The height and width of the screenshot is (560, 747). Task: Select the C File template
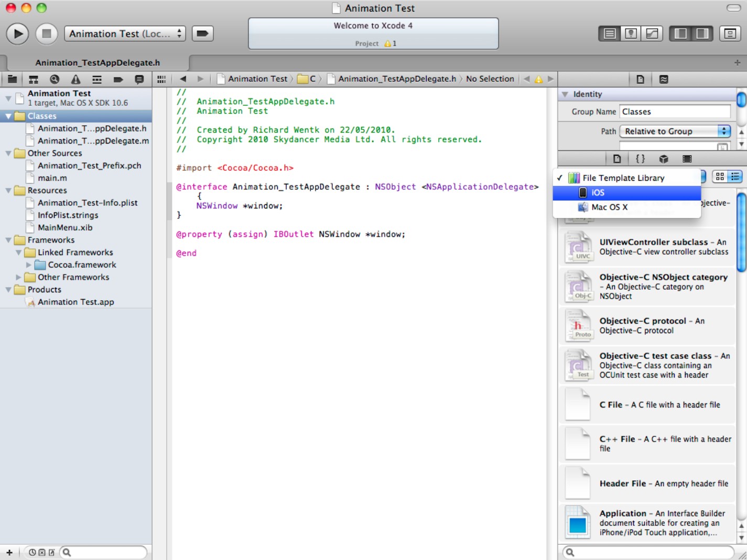647,405
